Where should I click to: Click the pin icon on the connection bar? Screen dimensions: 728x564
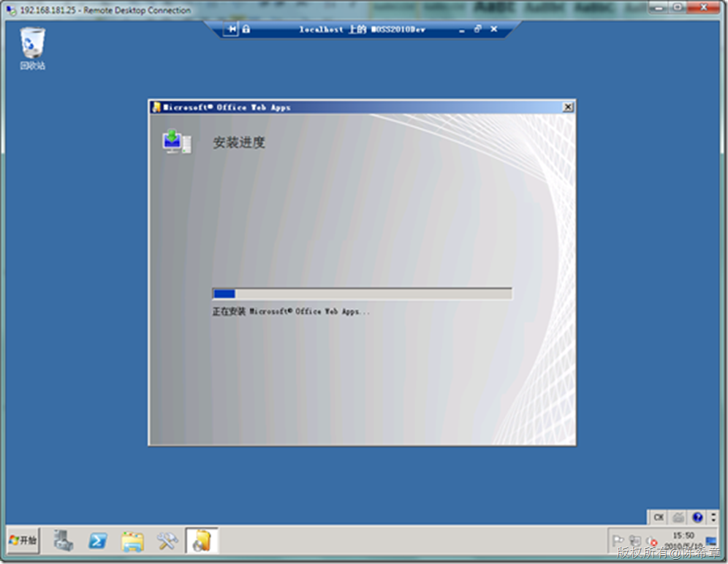pyautogui.click(x=231, y=29)
